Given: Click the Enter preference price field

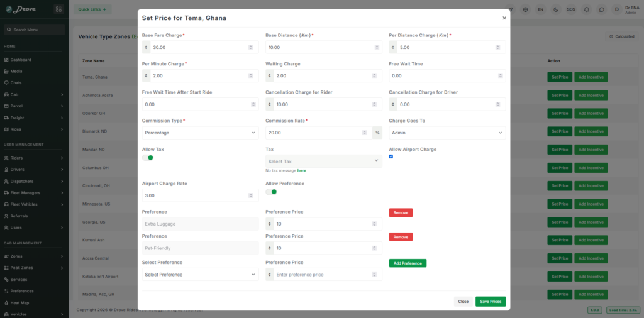Looking at the screenshot, I should [324, 275].
